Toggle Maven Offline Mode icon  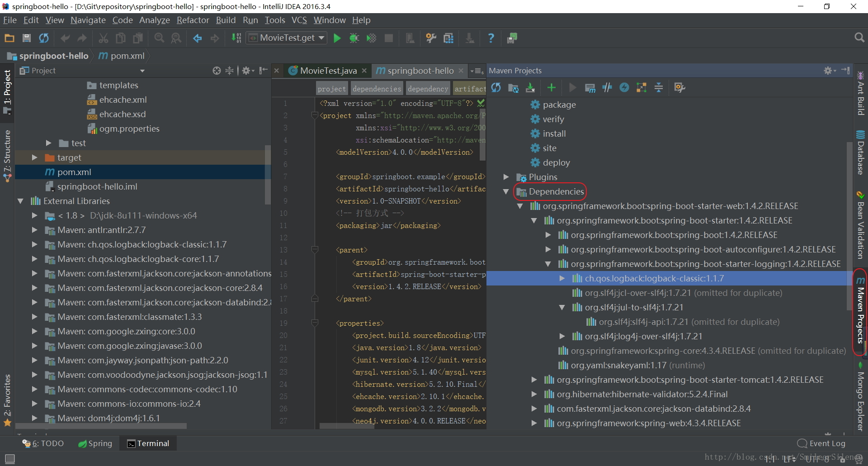click(x=607, y=87)
